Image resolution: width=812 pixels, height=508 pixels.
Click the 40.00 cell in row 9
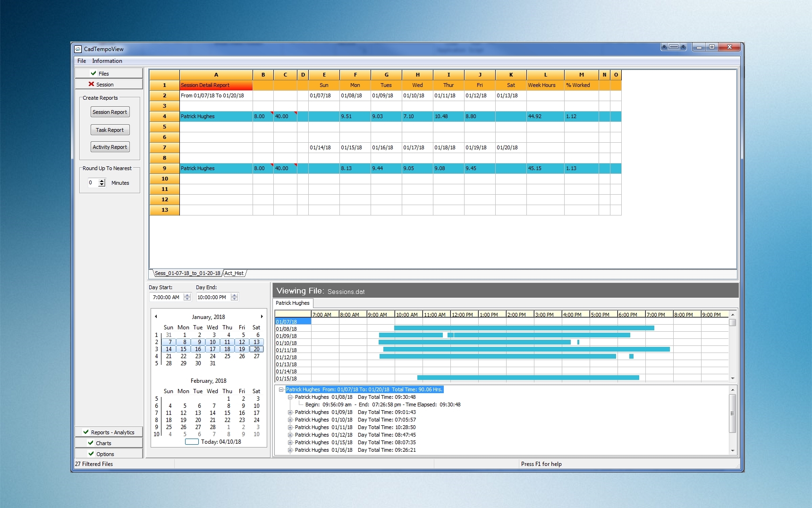[285, 168]
